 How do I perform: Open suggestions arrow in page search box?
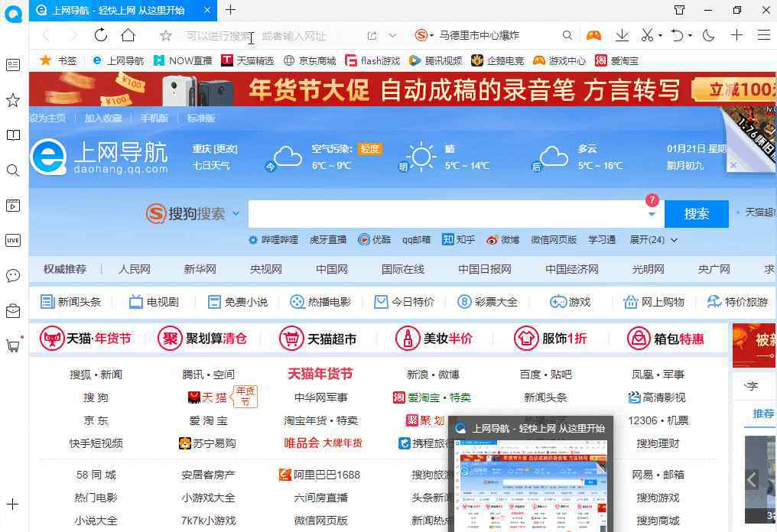coord(652,215)
